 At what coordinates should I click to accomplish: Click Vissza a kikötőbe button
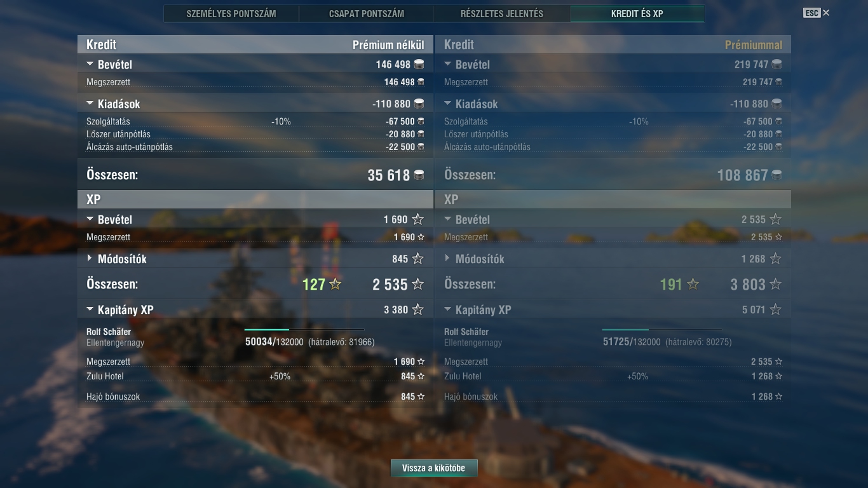tap(434, 468)
